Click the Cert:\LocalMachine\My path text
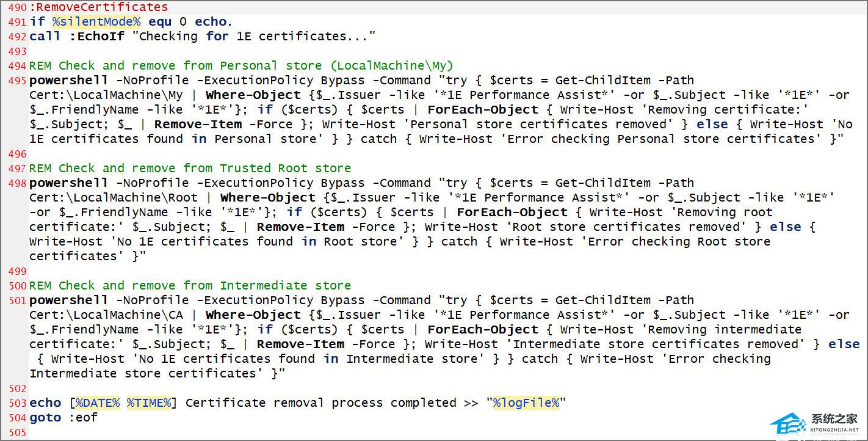Screen dimensions: 868x441 (106, 95)
